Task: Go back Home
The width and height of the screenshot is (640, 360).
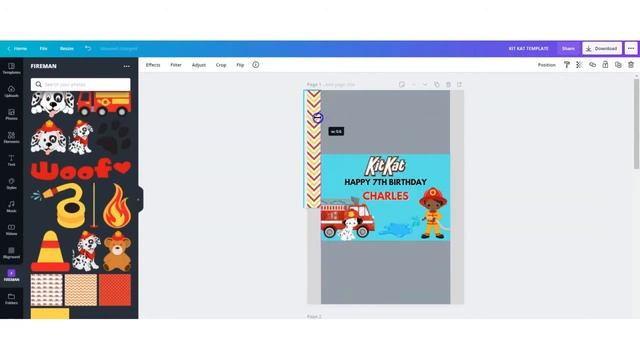Action: [17, 49]
